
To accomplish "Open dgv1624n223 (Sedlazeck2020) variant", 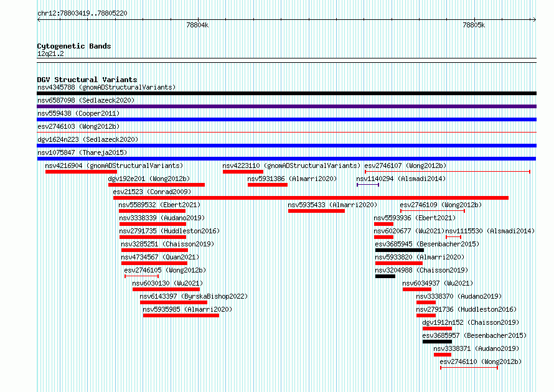I will click(x=88, y=139).
